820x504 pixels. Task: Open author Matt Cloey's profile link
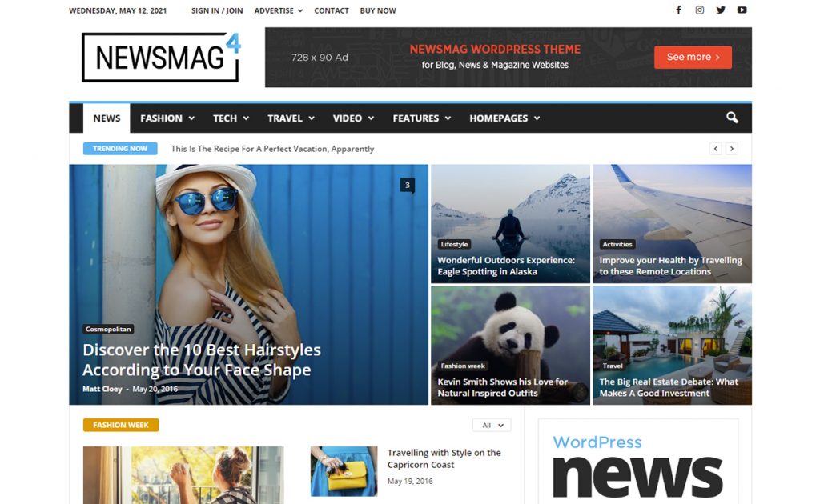click(101, 389)
